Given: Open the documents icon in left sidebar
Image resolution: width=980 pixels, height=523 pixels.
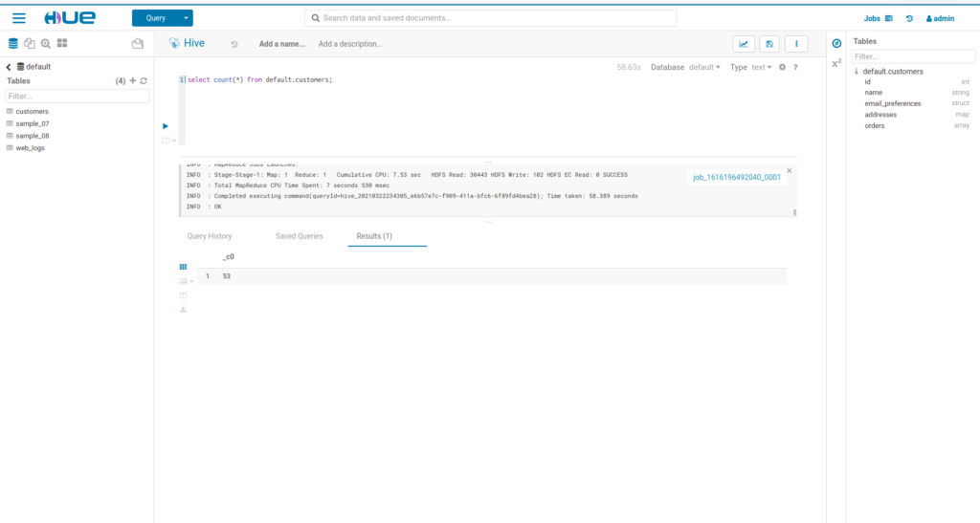Looking at the screenshot, I should [x=30, y=43].
